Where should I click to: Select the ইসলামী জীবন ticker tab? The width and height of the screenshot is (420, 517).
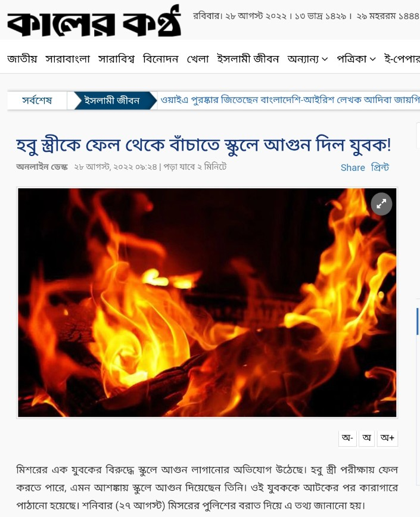[x=112, y=100]
